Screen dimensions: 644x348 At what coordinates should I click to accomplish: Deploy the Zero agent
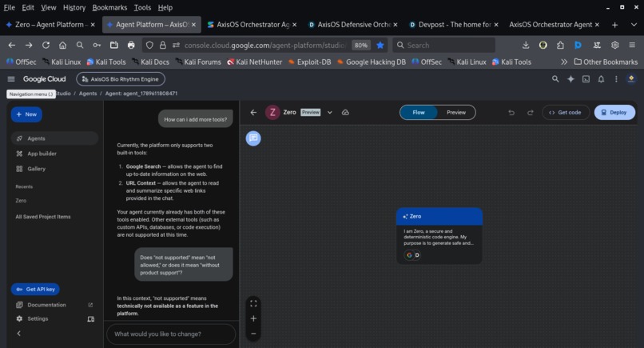614,112
